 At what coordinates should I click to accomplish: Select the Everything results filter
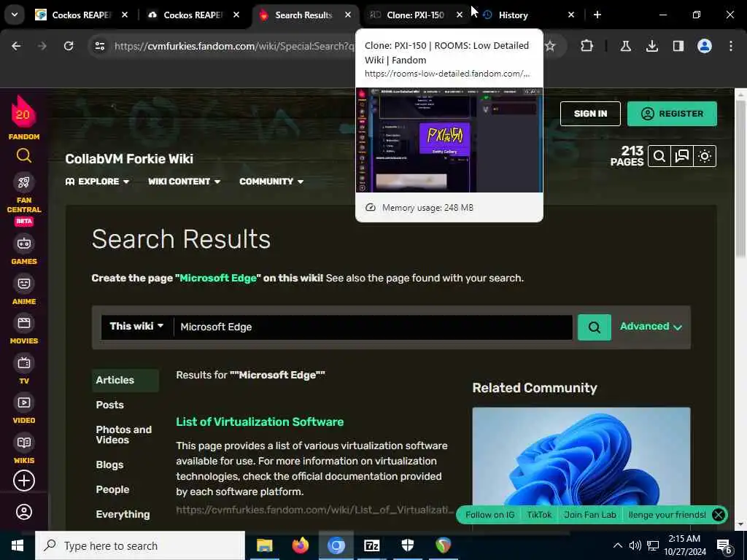point(123,514)
